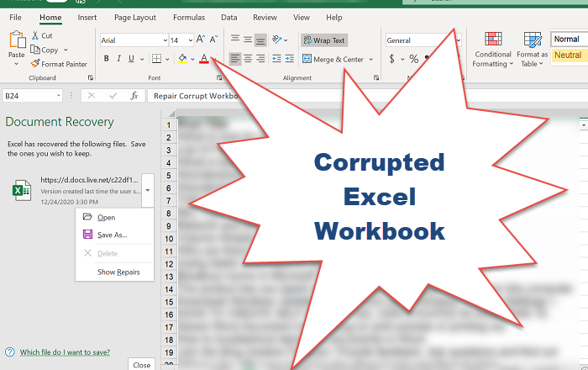The height and width of the screenshot is (370, 588).
Task: Click the help question mark icon
Action: [10, 352]
